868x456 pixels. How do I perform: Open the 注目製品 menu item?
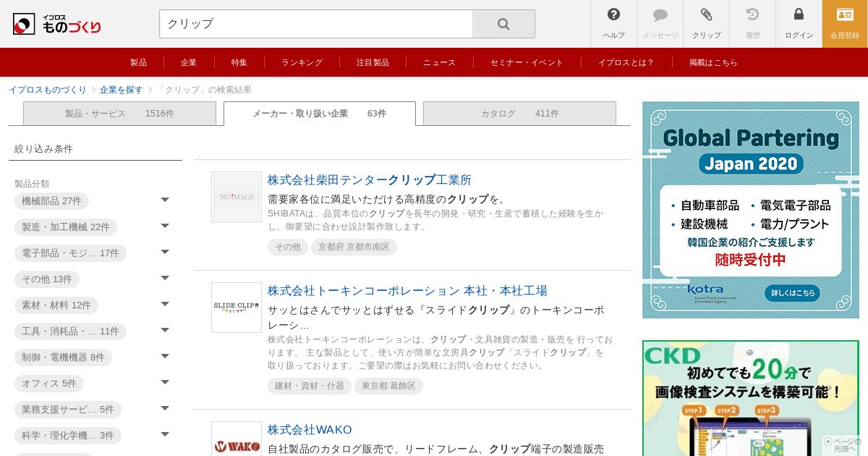click(x=373, y=62)
